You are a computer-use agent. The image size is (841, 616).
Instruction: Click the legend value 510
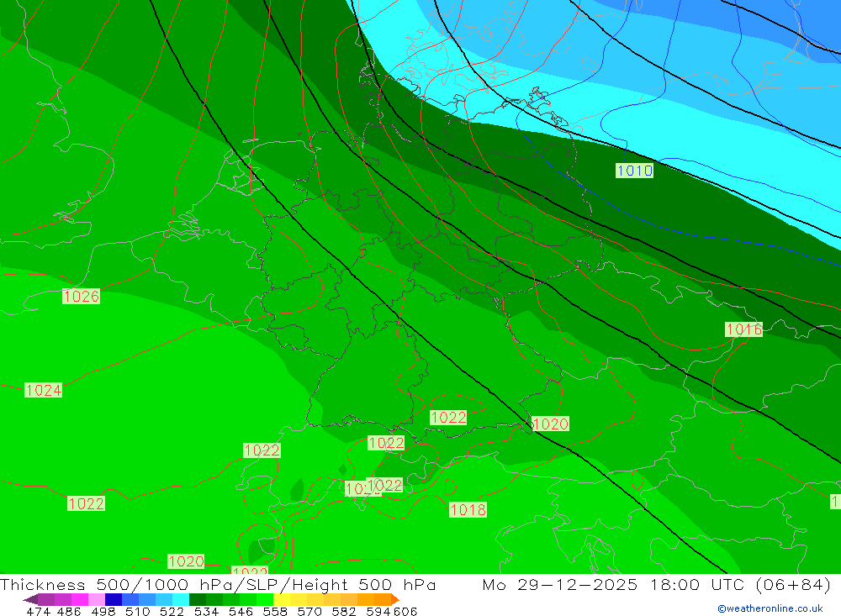pyautogui.click(x=137, y=612)
